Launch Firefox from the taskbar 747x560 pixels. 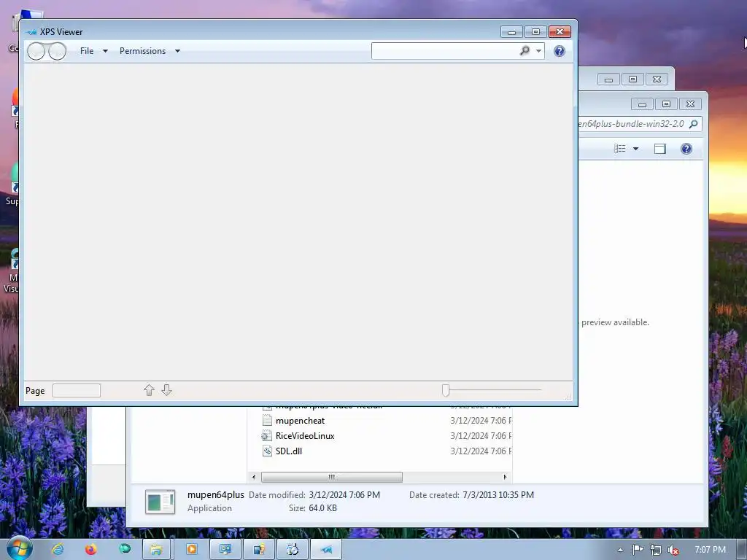coord(91,550)
